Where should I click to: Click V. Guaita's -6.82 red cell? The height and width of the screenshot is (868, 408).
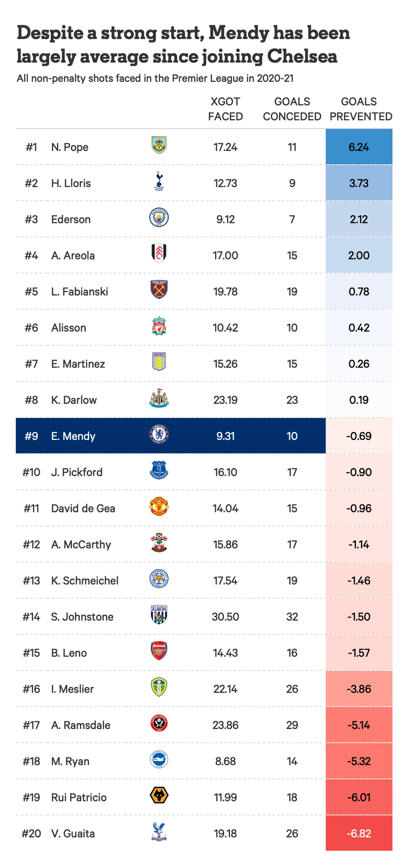[x=359, y=833]
